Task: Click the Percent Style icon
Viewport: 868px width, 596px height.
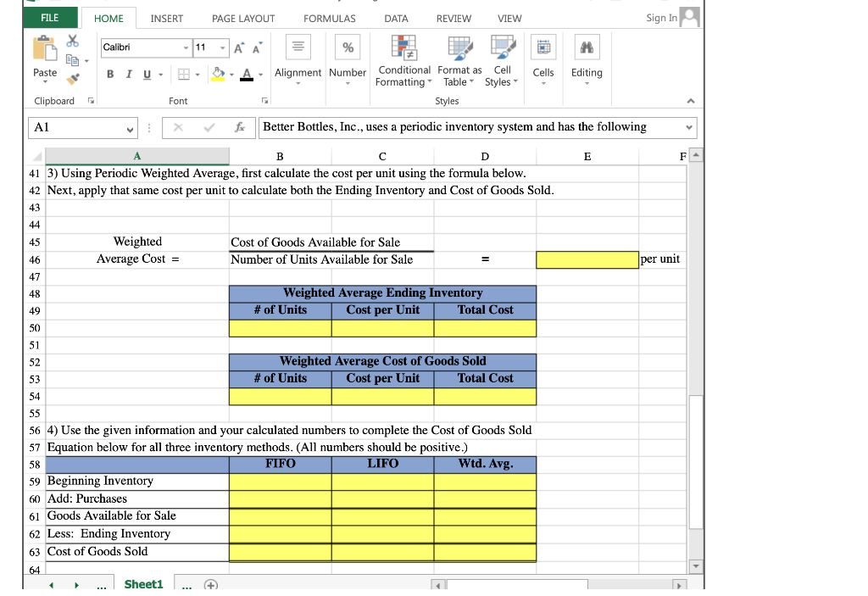Action: coord(348,47)
